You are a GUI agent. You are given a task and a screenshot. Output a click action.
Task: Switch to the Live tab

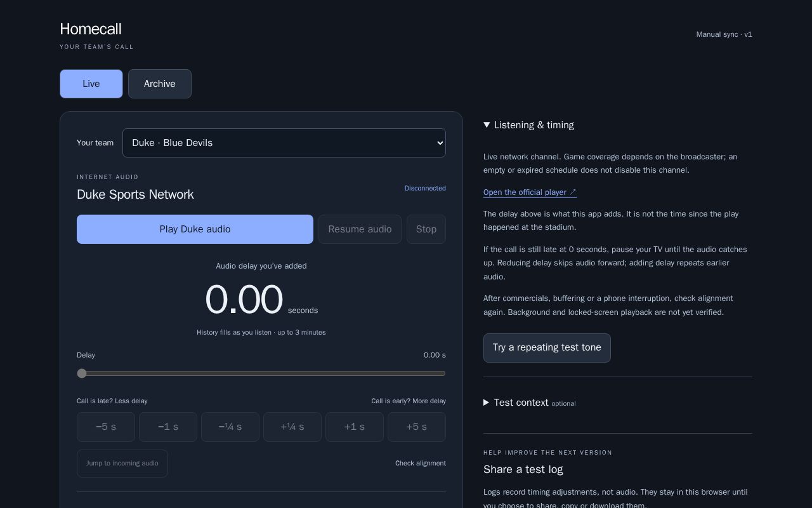point(91,84)
